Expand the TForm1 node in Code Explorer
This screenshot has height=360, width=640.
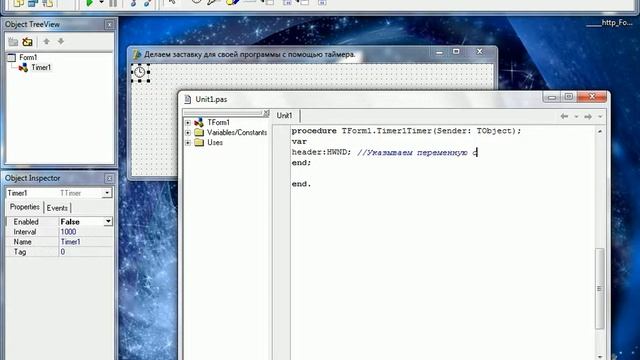point(188,122)
